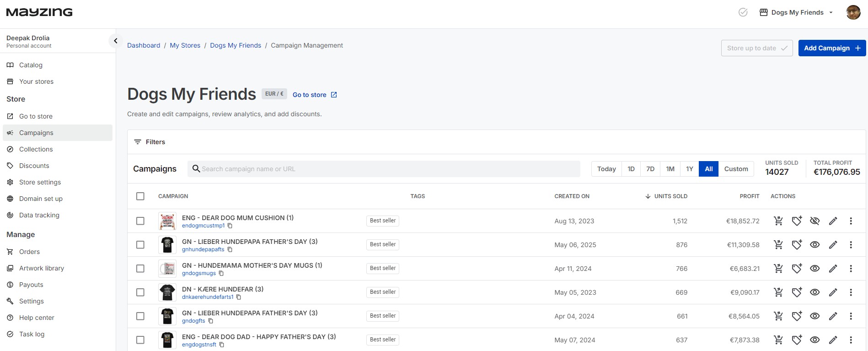Toggle visibility eye for KÆRE HUNDEFAR campaign

(x=814, y=292)
